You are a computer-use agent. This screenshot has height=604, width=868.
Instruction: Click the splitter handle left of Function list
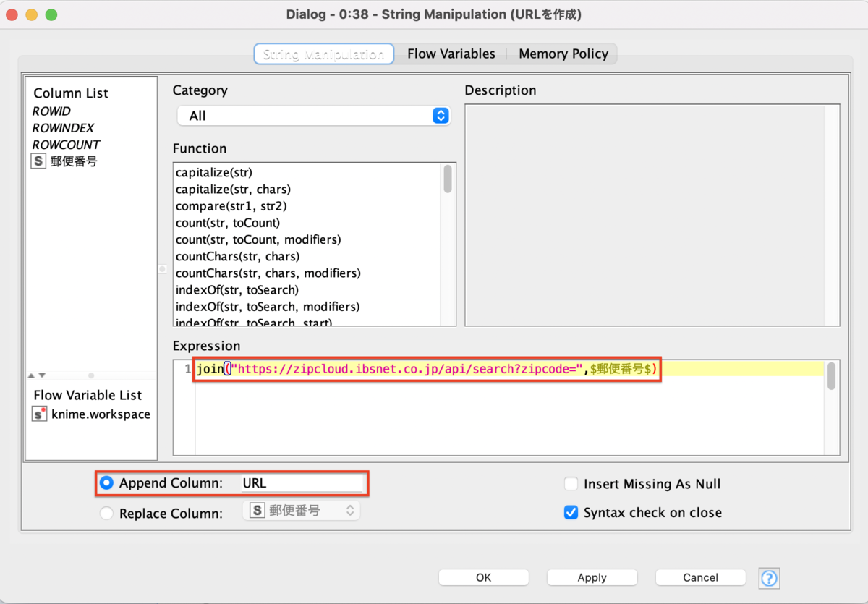click(163, 269)
